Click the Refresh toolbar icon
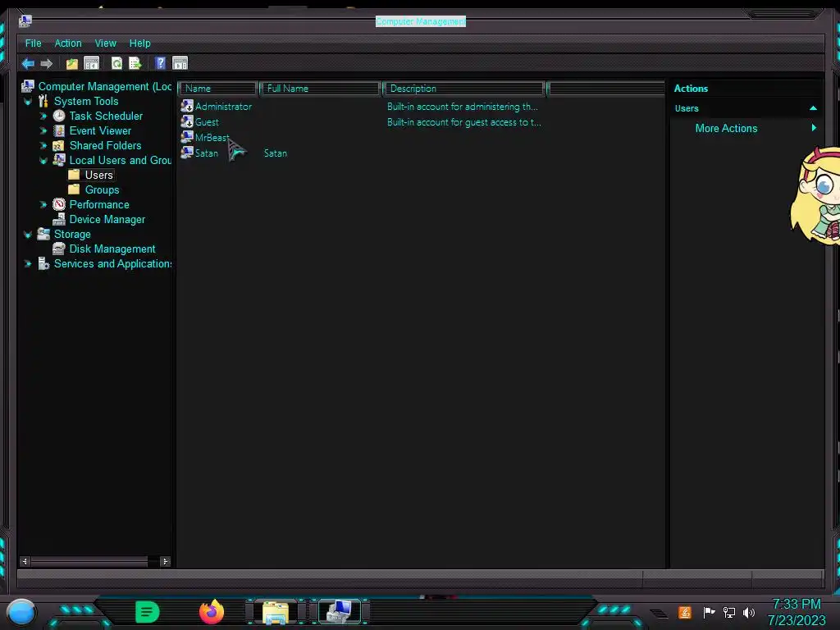This screenshot has width=840, height=630. pyautogui.click(x=116, y=63)
